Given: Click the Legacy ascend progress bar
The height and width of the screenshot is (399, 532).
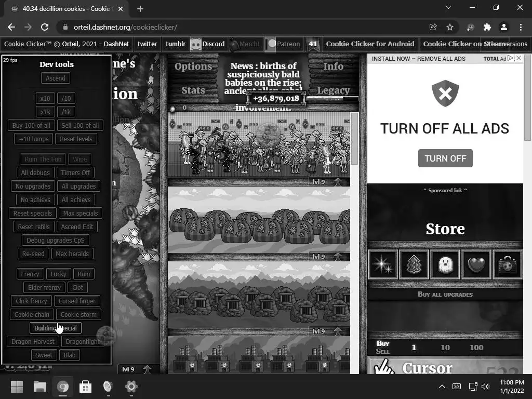Looking at the screenshot, I should 332,99.
